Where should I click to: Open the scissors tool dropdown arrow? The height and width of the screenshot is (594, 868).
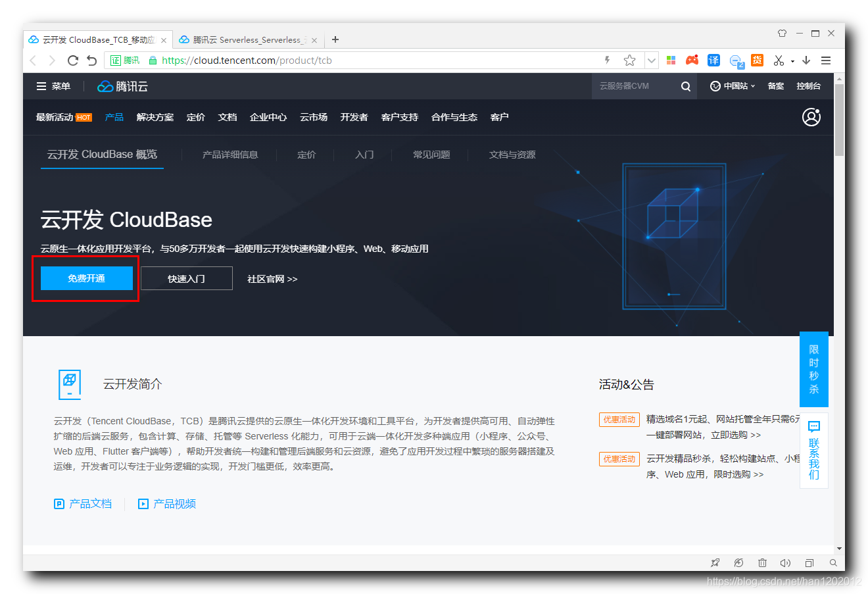[x=792, y=61]
